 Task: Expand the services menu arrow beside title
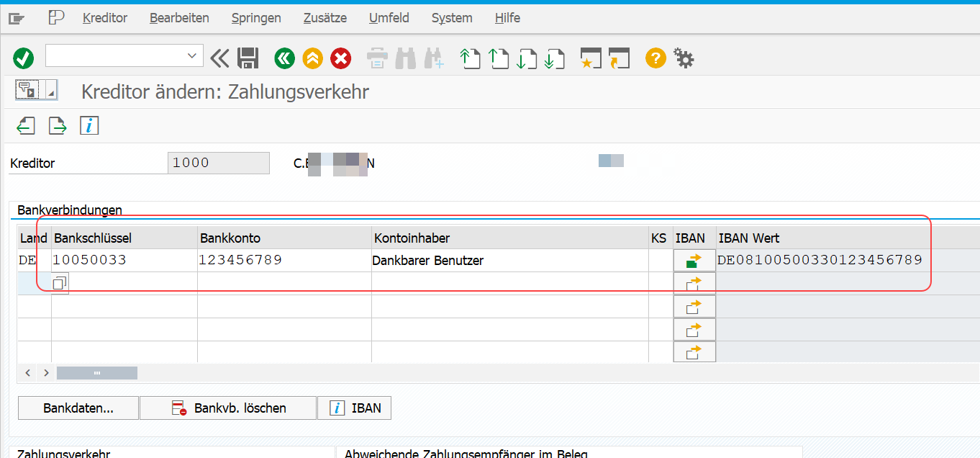point(50,91)
